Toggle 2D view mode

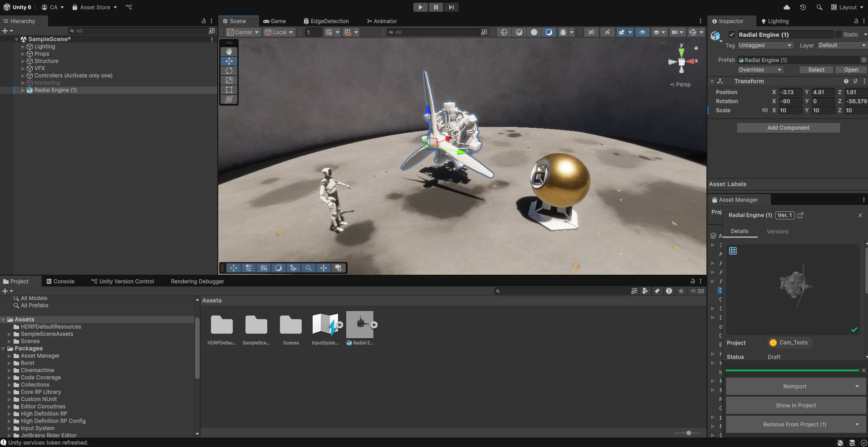[x=591, y=32]
